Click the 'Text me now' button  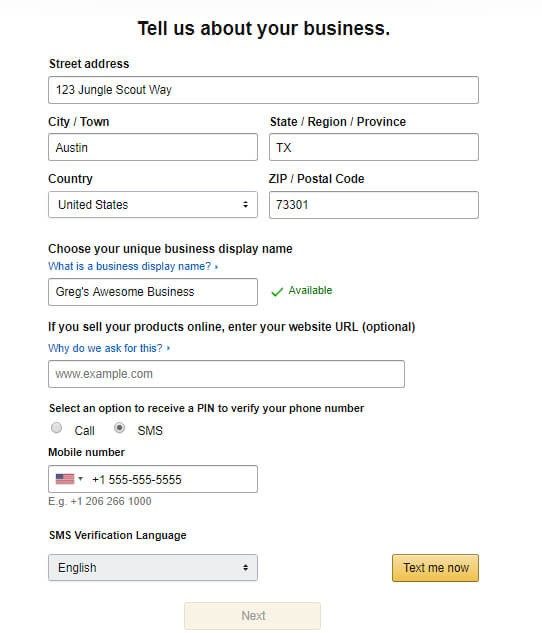[435, 568]
